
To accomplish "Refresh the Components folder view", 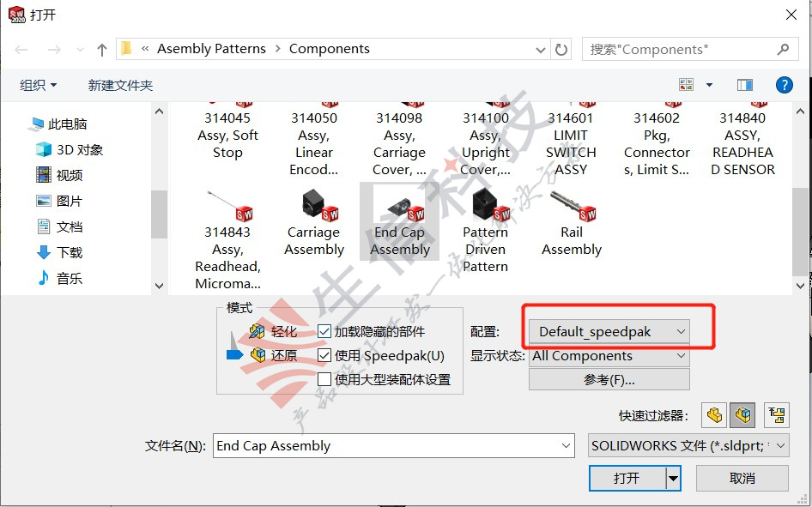I will (561, 49).
